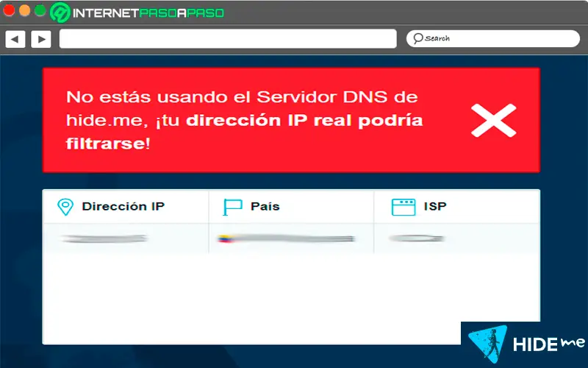588x368 pixels.
Task: Click the red DNS warning message text
Action: coord(245,120)
